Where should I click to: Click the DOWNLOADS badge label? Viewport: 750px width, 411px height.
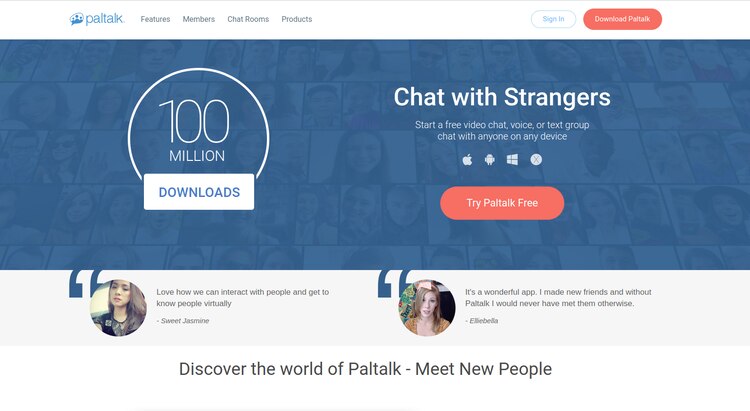[x=199, y=192]
